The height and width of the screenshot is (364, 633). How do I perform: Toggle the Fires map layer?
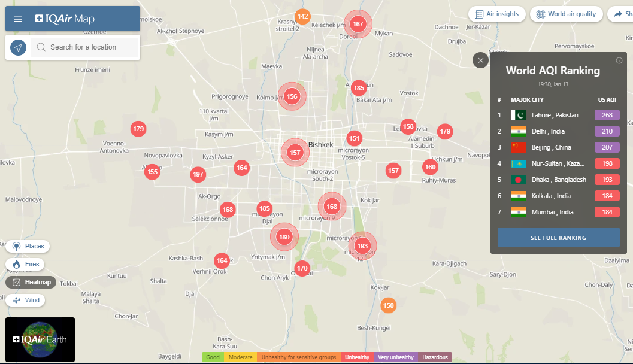(x=25, y=264)
